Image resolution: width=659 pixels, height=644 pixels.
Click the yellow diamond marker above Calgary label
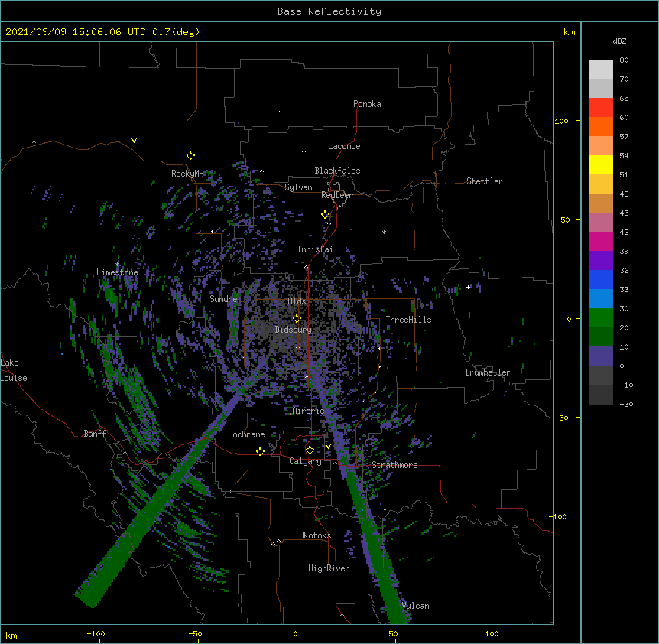click(310, 450)
